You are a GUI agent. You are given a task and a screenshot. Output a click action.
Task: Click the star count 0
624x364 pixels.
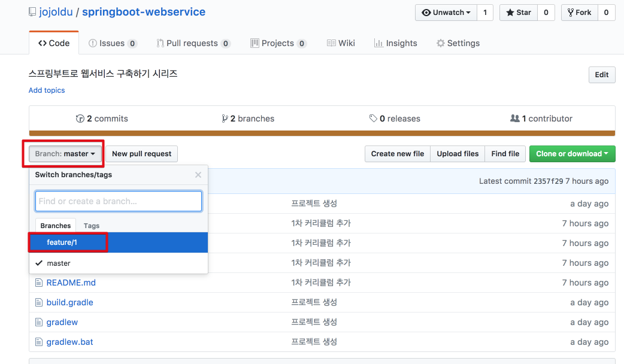pos(546,13)
